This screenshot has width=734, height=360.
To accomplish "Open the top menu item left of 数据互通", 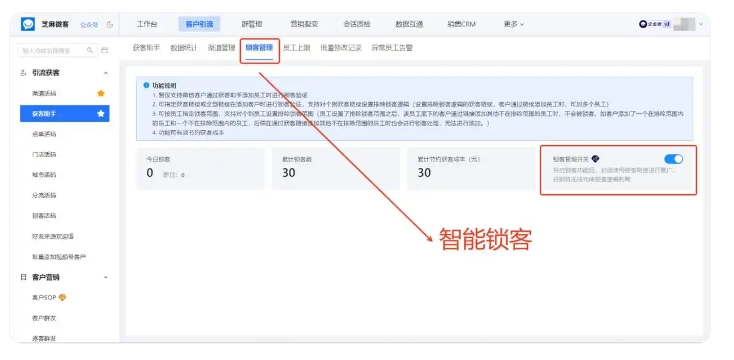I will pos(357,24).
